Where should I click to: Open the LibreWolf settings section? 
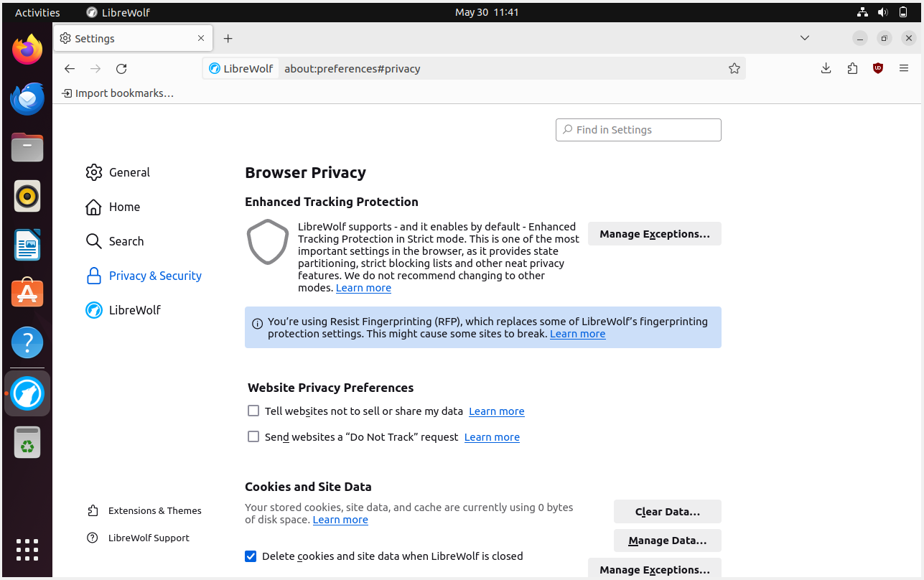(134, 310)
